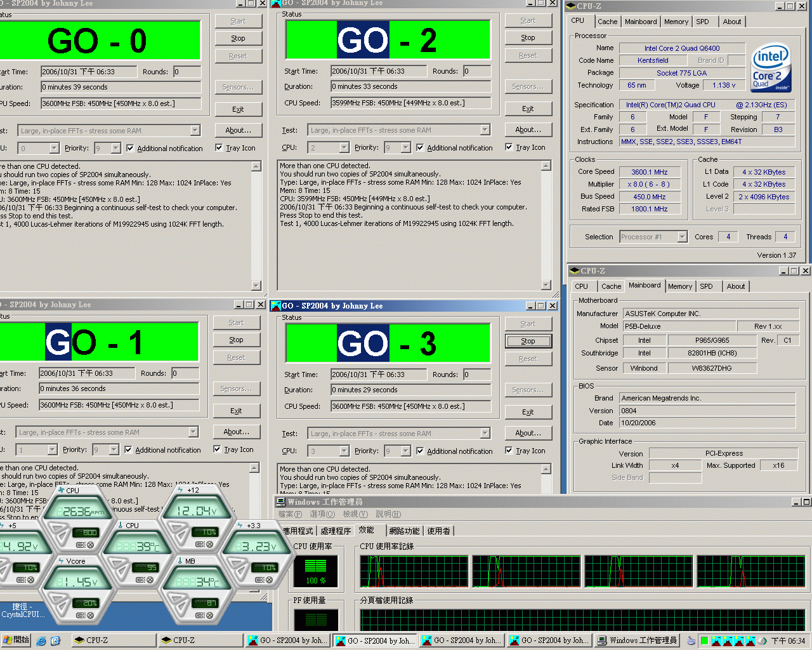Open config icon on +3.3 voltage gauge
812x650 pixels.
point(260,580)
